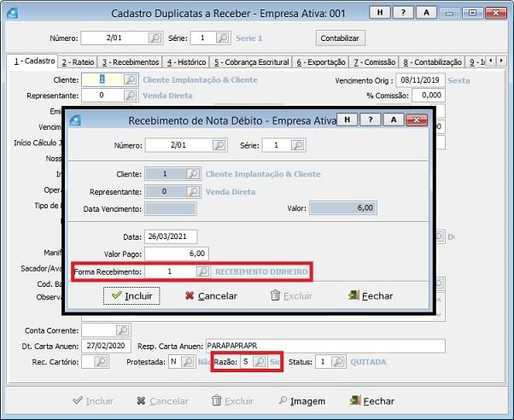The width and height of the screenshot is (514, 420).
Task: Click the Data field in Recebimento dialog
Action: click(171, 236)
